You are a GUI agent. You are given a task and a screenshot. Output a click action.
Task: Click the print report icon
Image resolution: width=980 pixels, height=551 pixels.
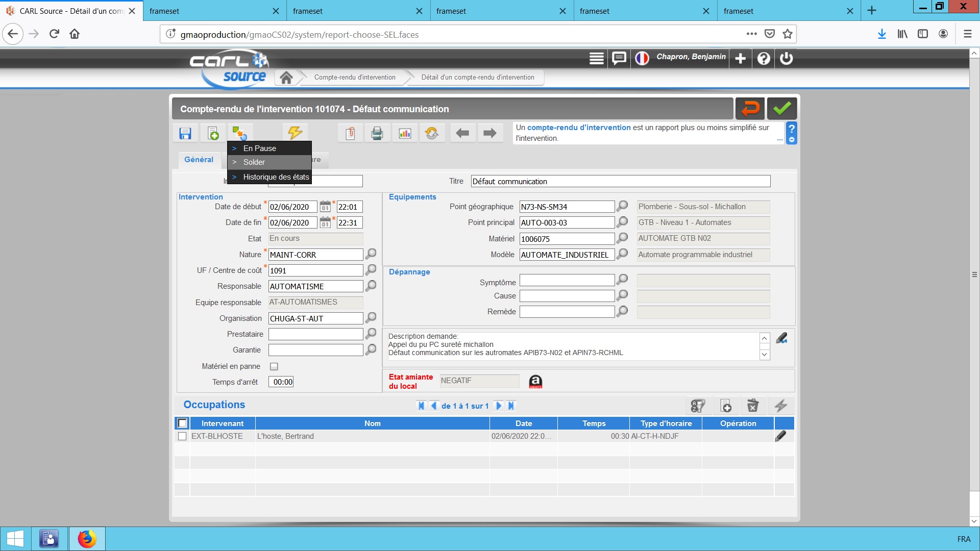coord(377,134)
